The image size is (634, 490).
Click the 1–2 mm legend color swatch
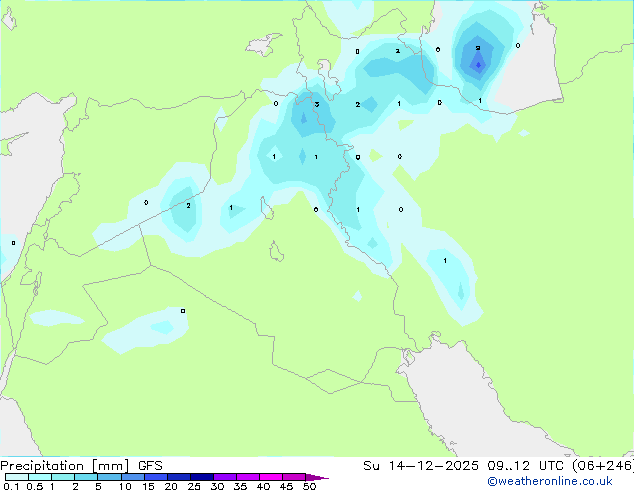(x=63, y=477)
